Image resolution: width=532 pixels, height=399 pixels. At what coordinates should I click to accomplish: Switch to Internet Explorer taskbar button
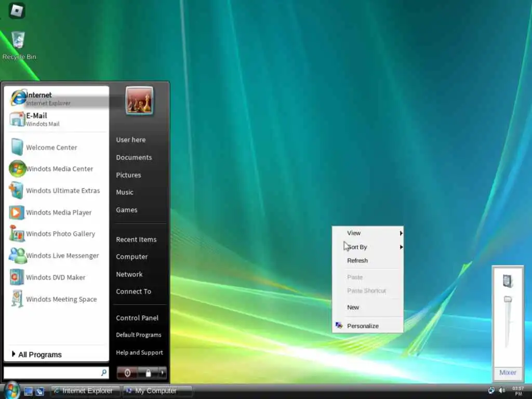[86, 391]
